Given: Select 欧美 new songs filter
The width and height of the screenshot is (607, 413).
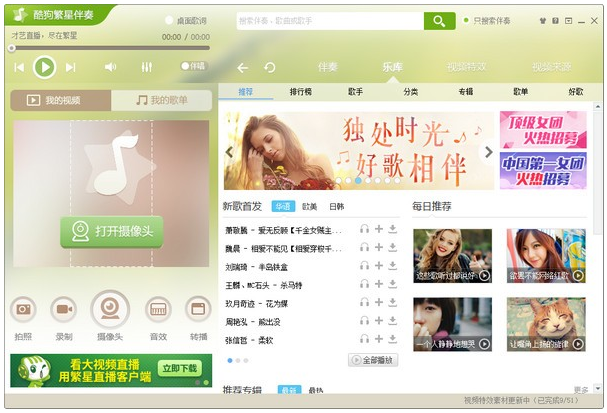Looking at the screenshot, I should 309,207.
